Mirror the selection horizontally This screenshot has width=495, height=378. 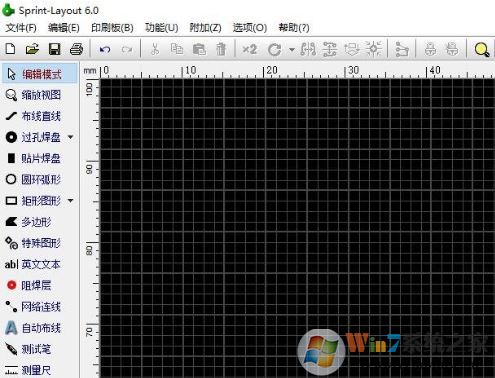click(x=308, y=49)
